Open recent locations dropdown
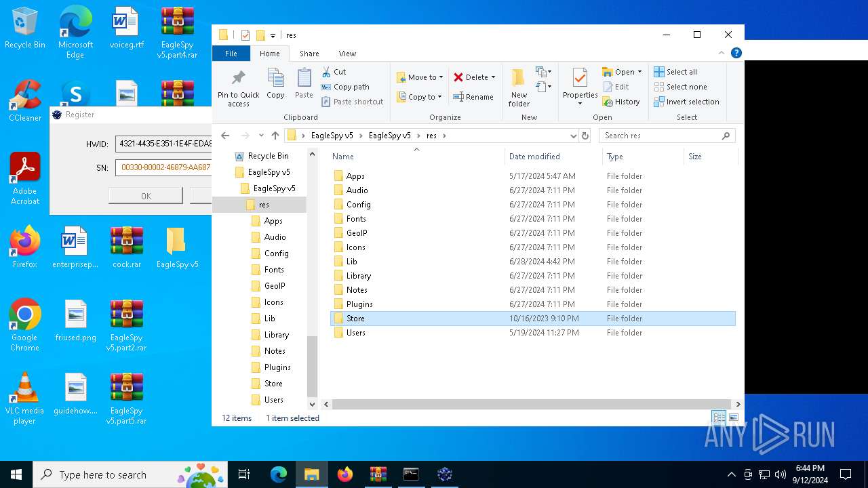 click(261, 136)
